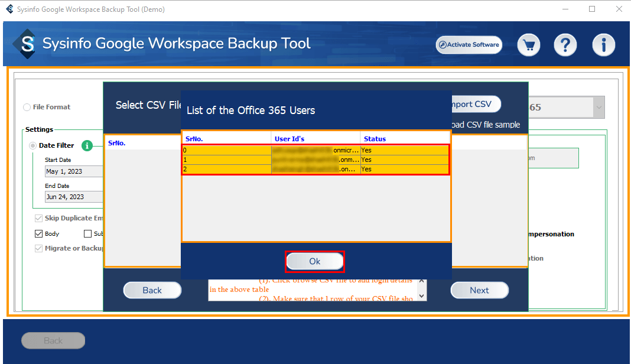Click the Import CSV button
This screenshot has height=364, width=631.
point(476,104)
